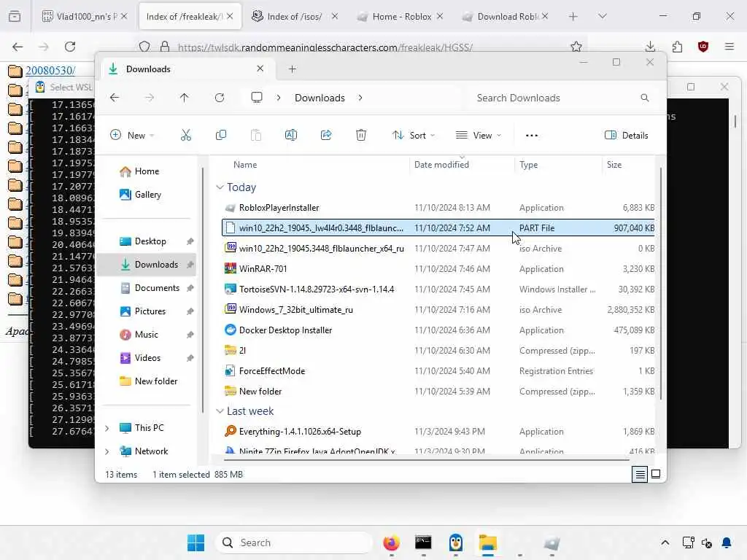Expand the breadcrumb chevron after Downloads
The width and height of the screenshot is (747, 560).
[x=360, y=98]
